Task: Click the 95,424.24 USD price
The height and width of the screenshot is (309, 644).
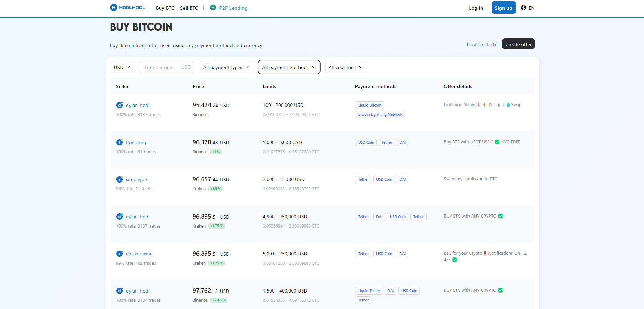Action: click(211, 105)
